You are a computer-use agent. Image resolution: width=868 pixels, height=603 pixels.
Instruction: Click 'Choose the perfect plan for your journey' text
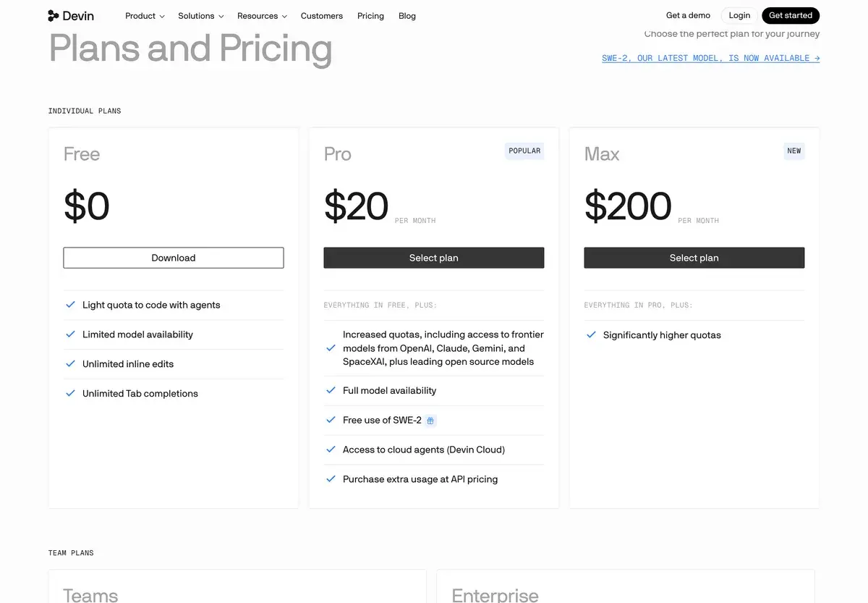click(x=732, y=34)
